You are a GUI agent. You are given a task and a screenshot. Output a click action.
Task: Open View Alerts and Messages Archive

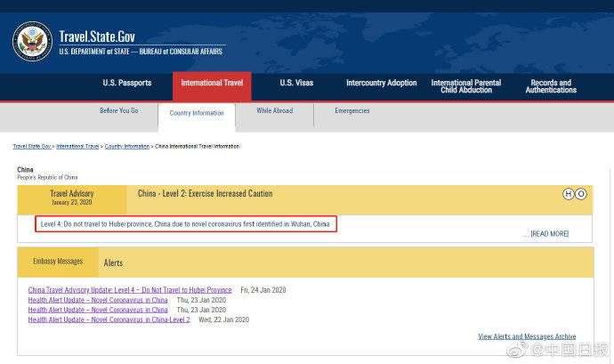(x=527, y=336)
